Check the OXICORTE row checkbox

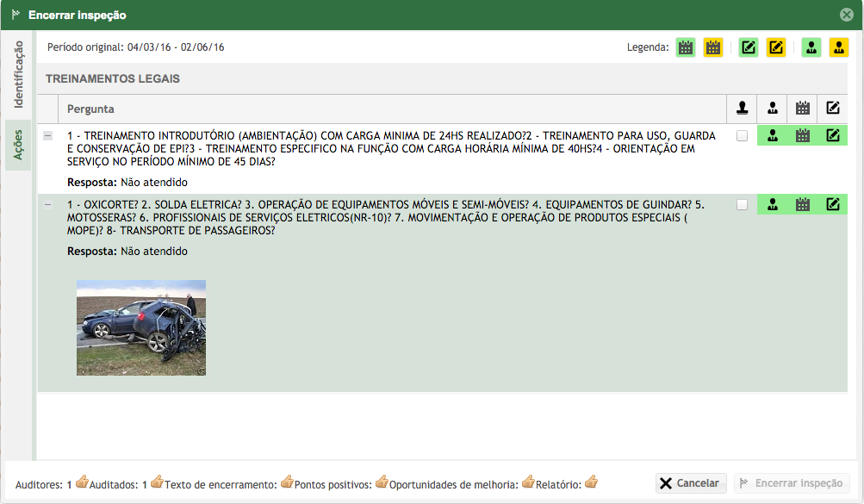tap(743, 205)
